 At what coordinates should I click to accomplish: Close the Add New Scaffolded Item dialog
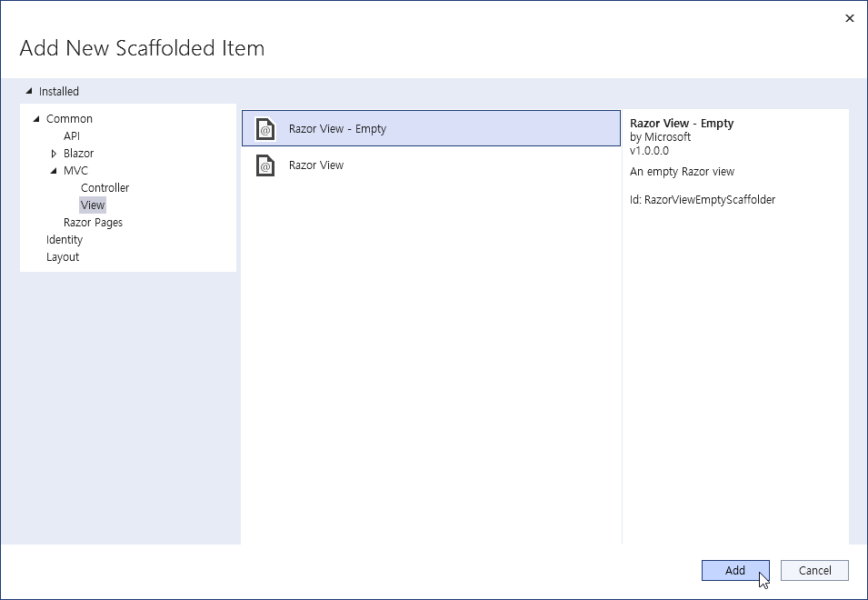[x=850, y=18]
